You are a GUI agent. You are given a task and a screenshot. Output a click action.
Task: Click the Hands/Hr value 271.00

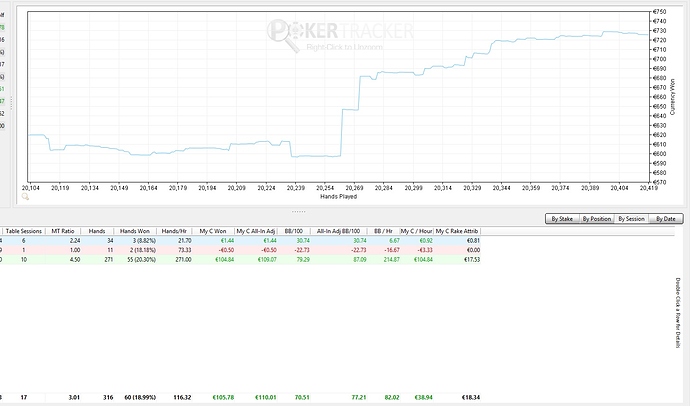[183, 260]
